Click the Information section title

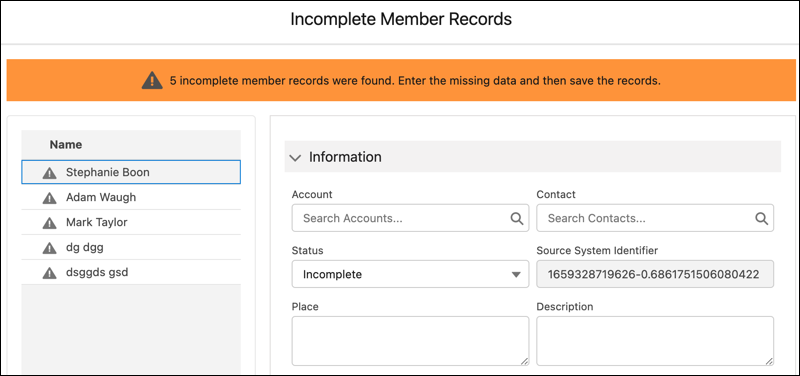345,157
